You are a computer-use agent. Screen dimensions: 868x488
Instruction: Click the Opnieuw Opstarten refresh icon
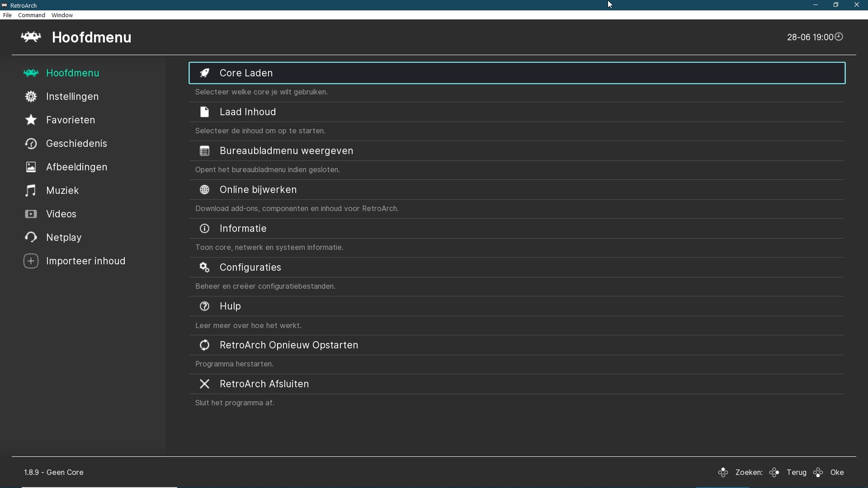204,345
